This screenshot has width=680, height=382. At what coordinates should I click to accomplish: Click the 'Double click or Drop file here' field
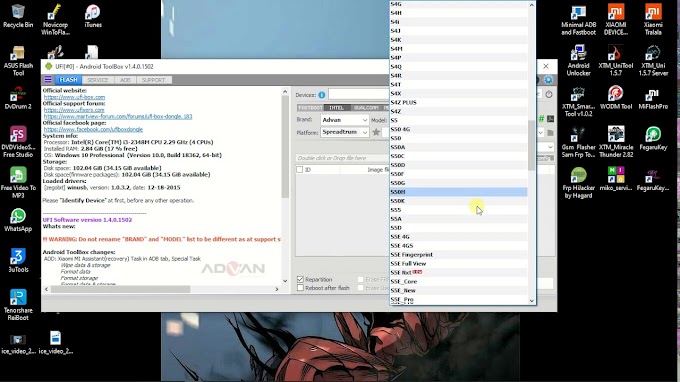pos(343,158)
